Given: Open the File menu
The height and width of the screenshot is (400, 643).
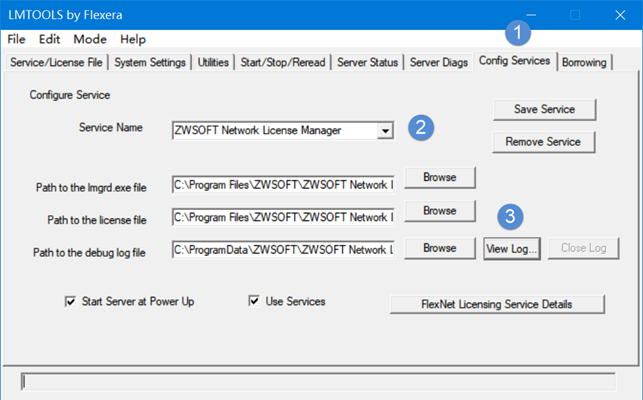Looking at the screenshot, I should pos(16,39).
